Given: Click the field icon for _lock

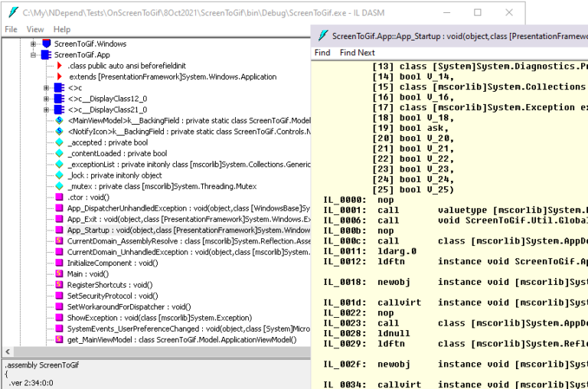Looking at the screenshot, I should 59,175.
